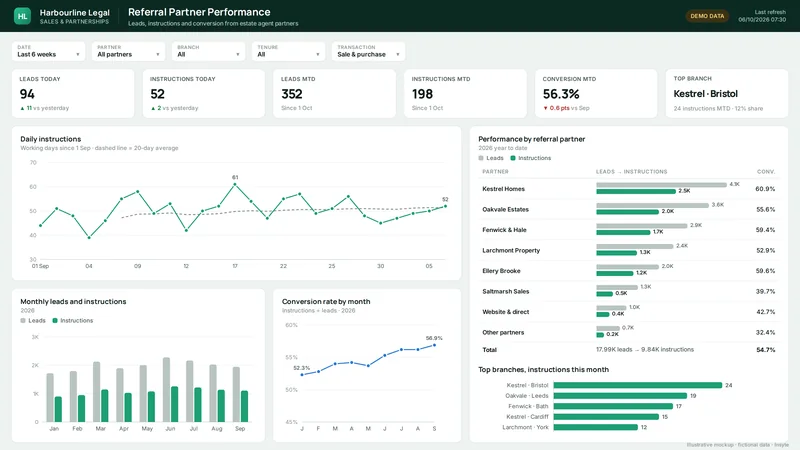This screenshot has width=800, height=450.
Task: Toggle Leads legend in referral partner panel
Action: (491, 158)
